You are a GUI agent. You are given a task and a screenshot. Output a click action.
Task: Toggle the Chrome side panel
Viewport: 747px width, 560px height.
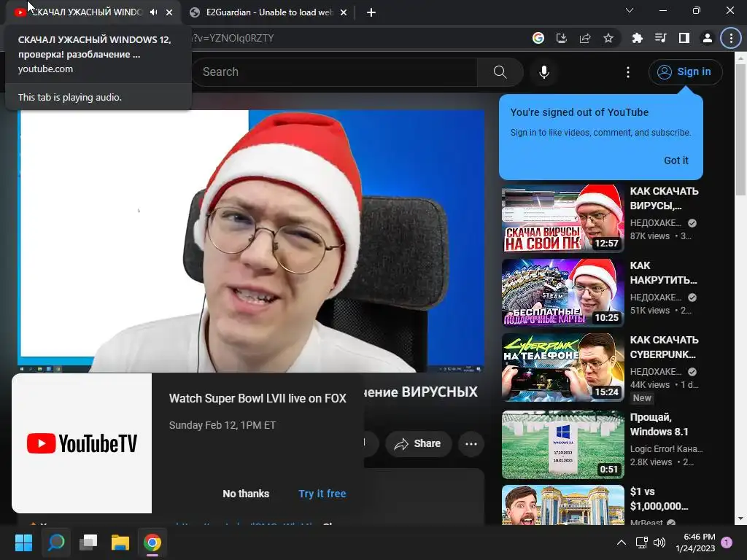[684, 38]
